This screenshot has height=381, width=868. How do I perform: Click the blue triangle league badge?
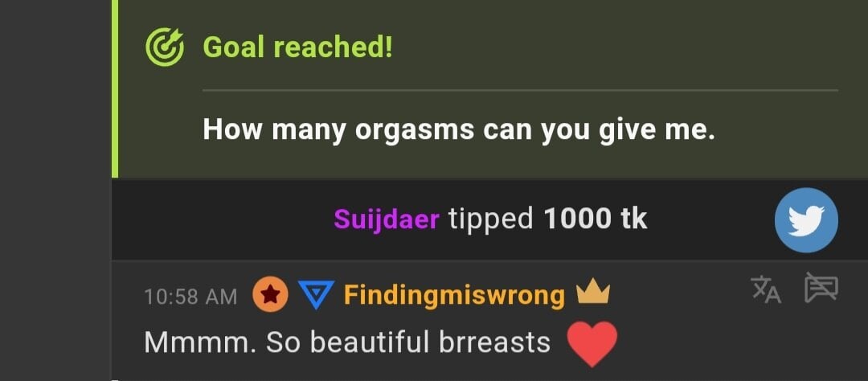tap(316, 295)
